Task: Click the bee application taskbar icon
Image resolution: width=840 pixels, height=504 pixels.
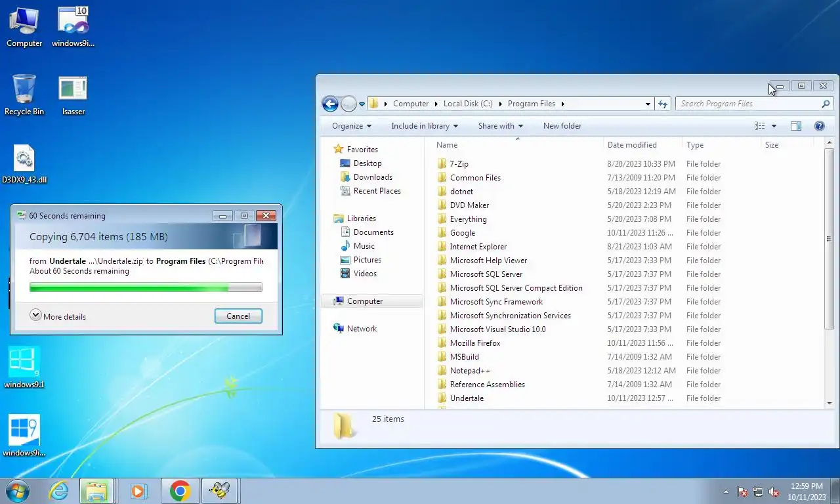Action: coord(219,491)
